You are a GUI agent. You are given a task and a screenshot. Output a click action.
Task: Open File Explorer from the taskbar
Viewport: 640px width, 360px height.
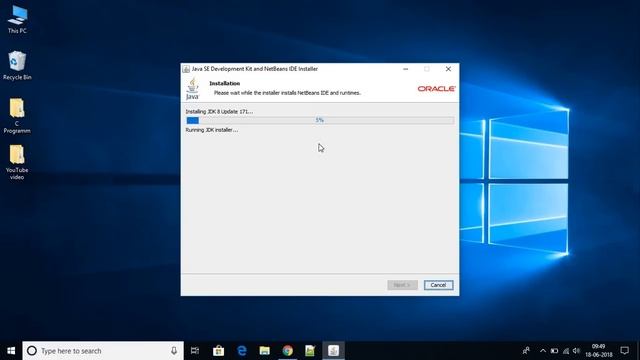264,351
